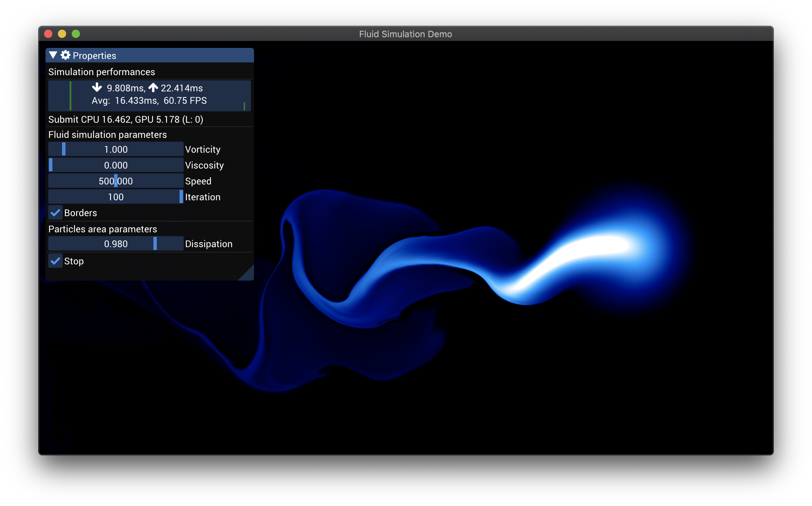Click the Fluid Simulation Demo window title

click(x=405, y=34)
